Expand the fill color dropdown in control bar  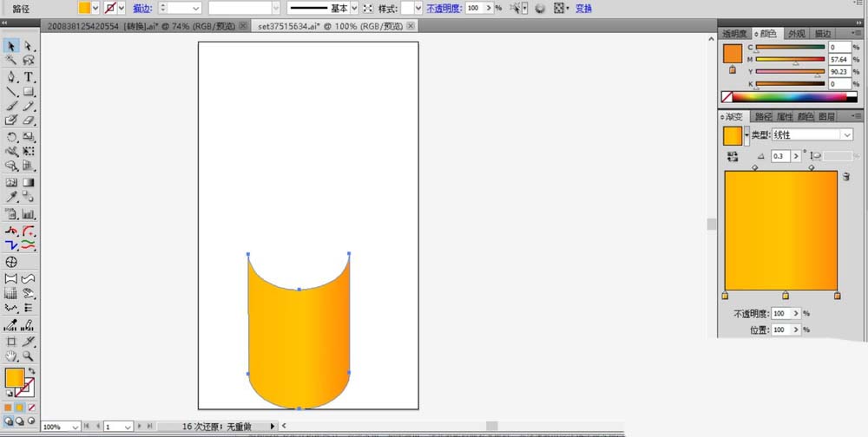96,8
